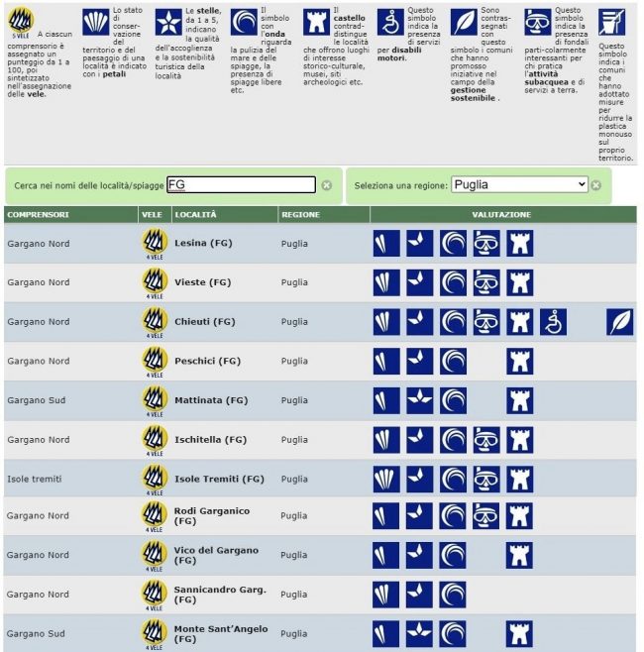The width and height of the screenshot is (644, 652).
Task: Click the petals icon for Isole Tremiti
Action: 386,479
